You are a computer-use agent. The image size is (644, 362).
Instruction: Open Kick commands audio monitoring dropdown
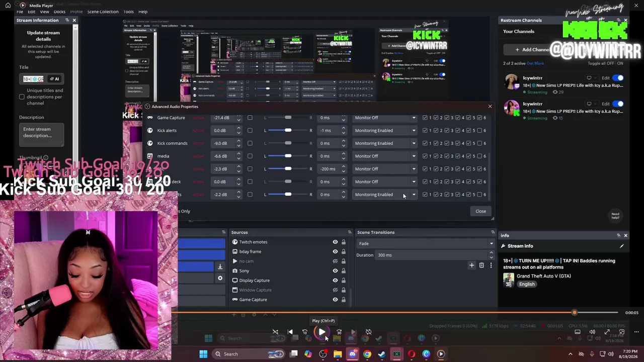tap(385, 143)
